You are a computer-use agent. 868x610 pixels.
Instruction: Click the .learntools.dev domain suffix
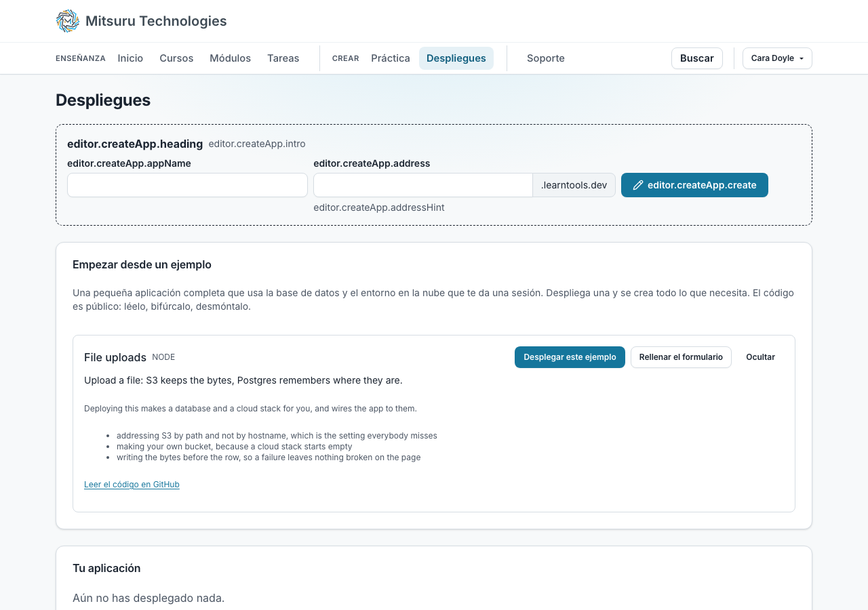pyautogui.click(x=574, y=185)
